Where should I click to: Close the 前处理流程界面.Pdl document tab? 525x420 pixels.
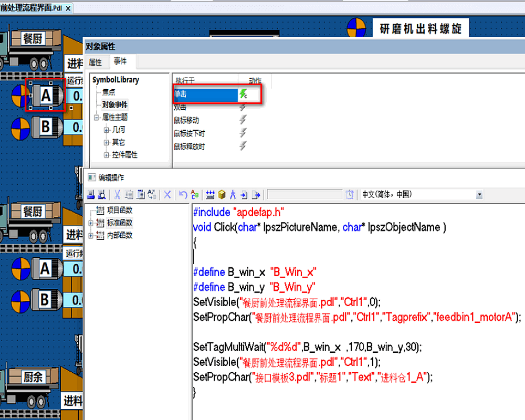68,8
